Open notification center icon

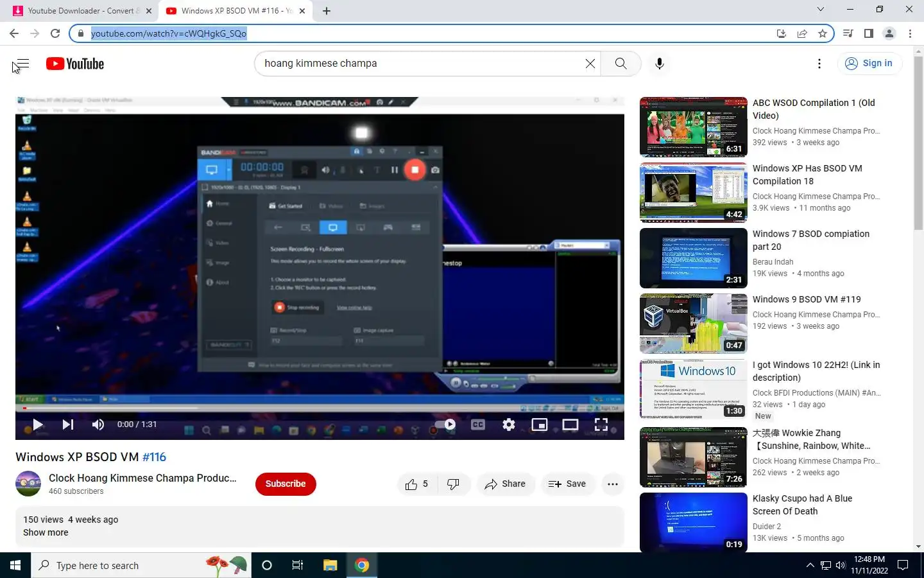[903, 565]
